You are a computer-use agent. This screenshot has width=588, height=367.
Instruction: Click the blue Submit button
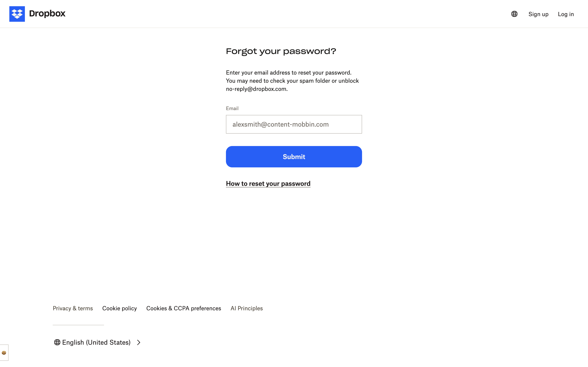coord(294,157)
